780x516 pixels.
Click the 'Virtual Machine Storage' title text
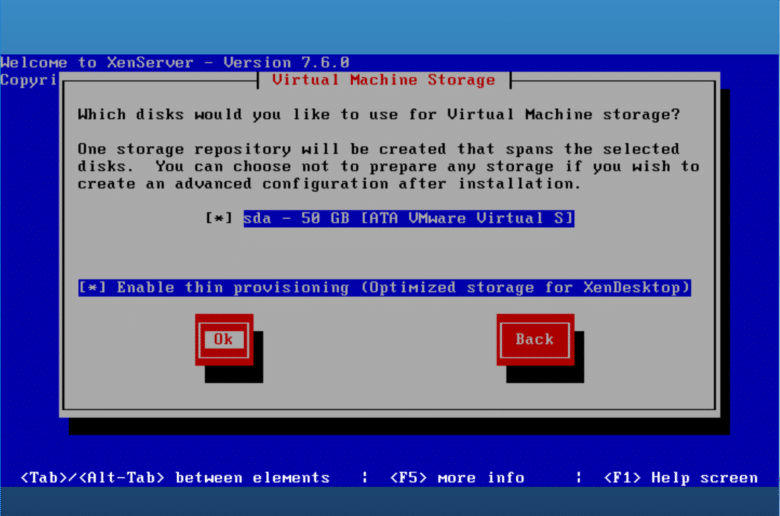click(384, 80)
